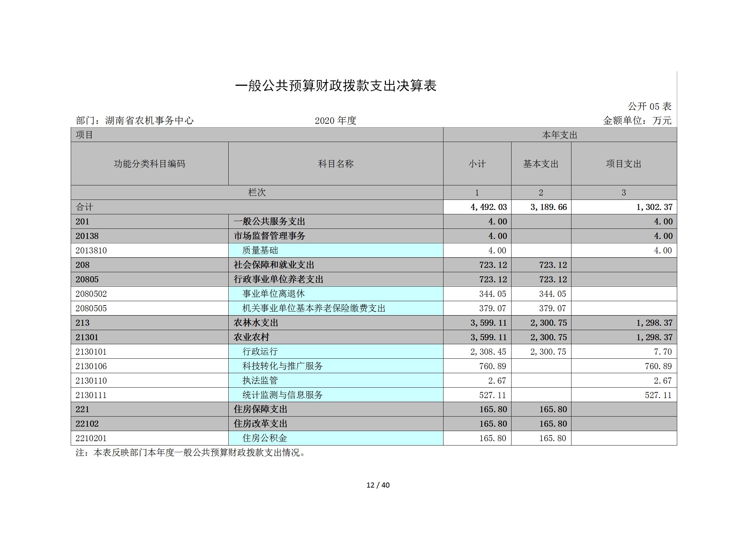The height and width of the screenshot is (534, 756).
Task: Click the total value 4,492.03
Action: 488,207
